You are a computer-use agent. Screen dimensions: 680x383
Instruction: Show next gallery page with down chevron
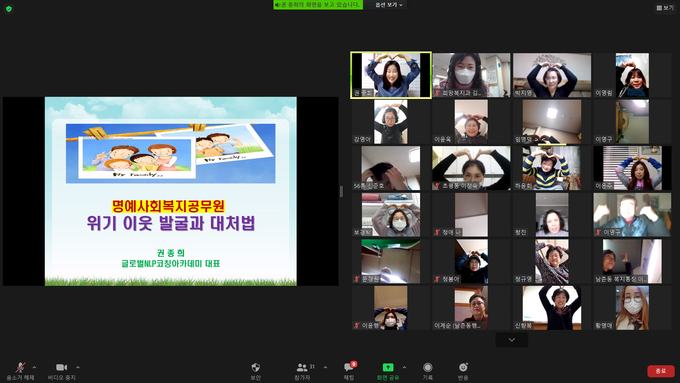pyautogui.click(x=512, y=340)
